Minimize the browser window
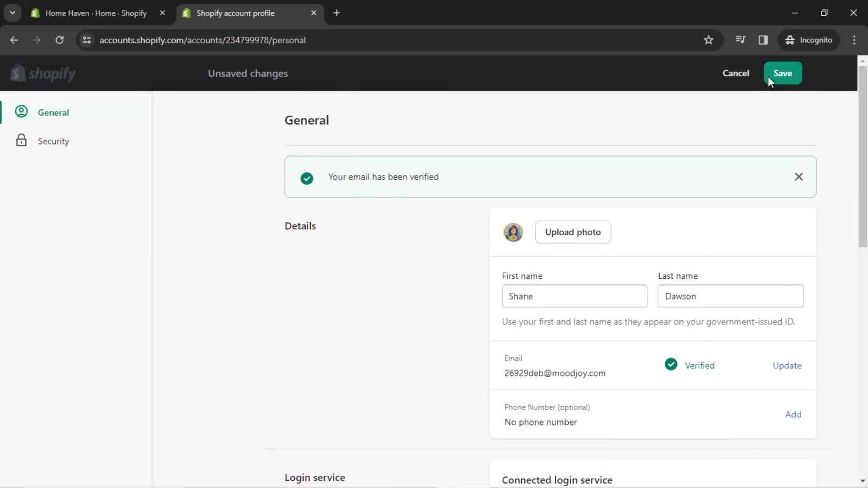 click(795, 13)
